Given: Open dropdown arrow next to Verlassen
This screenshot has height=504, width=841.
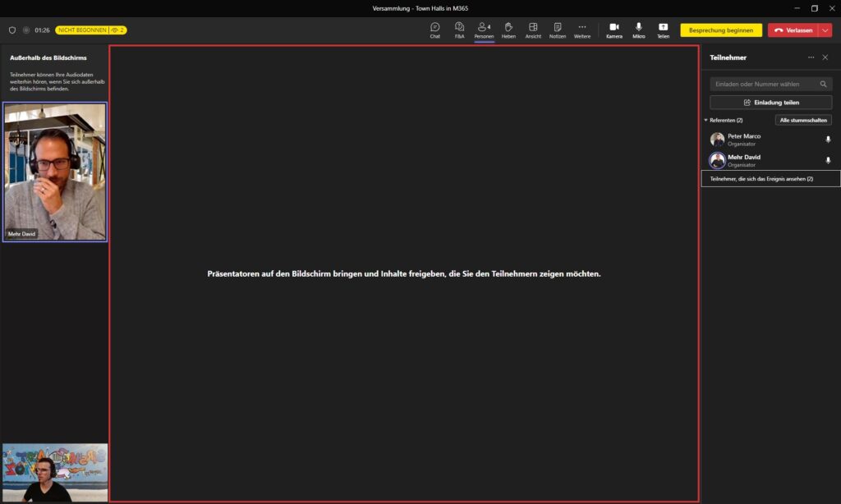Looking at the screenshot, I should [825, 30].
